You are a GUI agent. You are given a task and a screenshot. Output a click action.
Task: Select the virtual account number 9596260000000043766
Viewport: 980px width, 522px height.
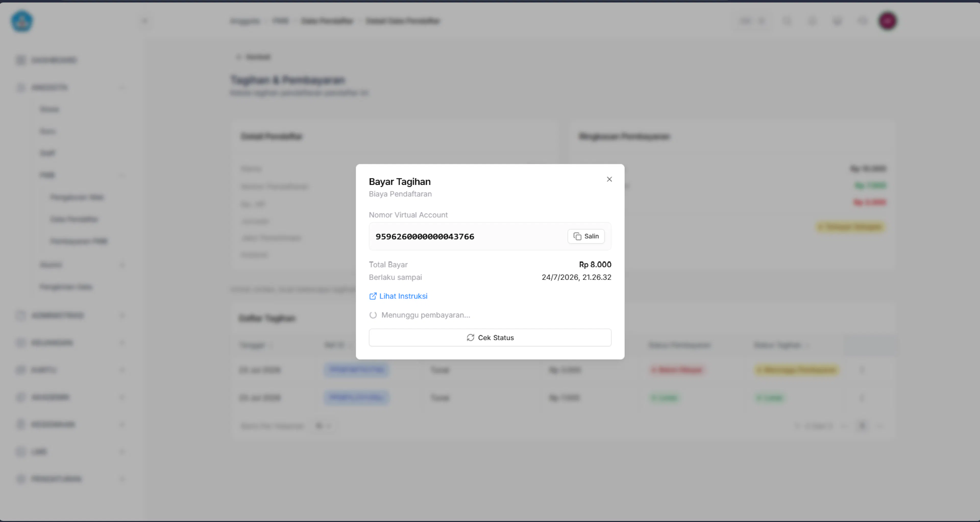point(425,237)
